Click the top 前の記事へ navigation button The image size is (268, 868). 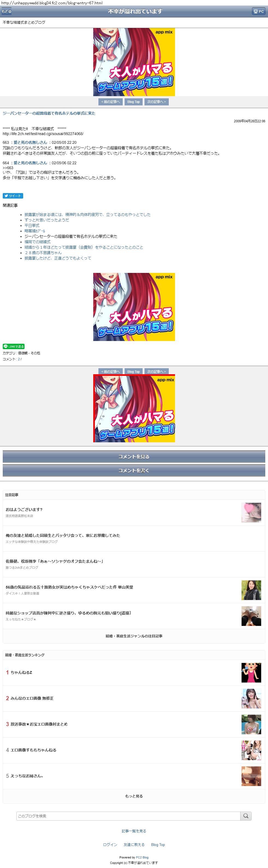[111, 102]
